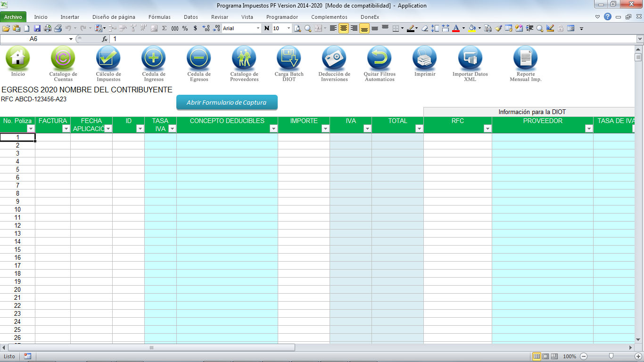Click the new blank document toolbar icon
This screenshot has height=362, width=644.
tap(27, 28)
